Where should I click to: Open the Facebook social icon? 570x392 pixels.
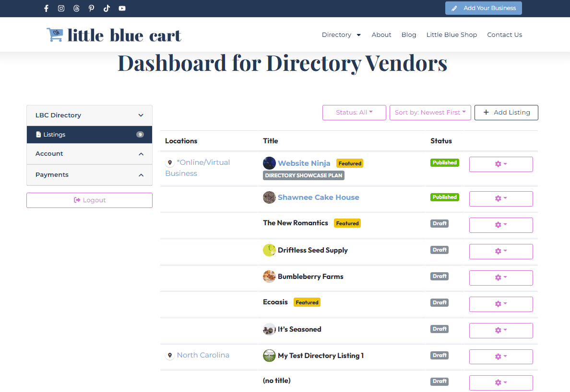46,8
